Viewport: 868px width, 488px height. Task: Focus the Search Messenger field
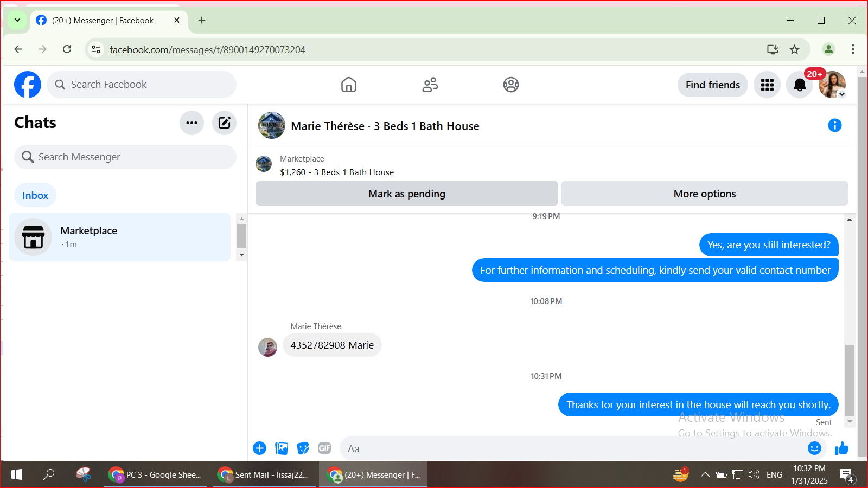pyautogui.click(x=125, y=157)
